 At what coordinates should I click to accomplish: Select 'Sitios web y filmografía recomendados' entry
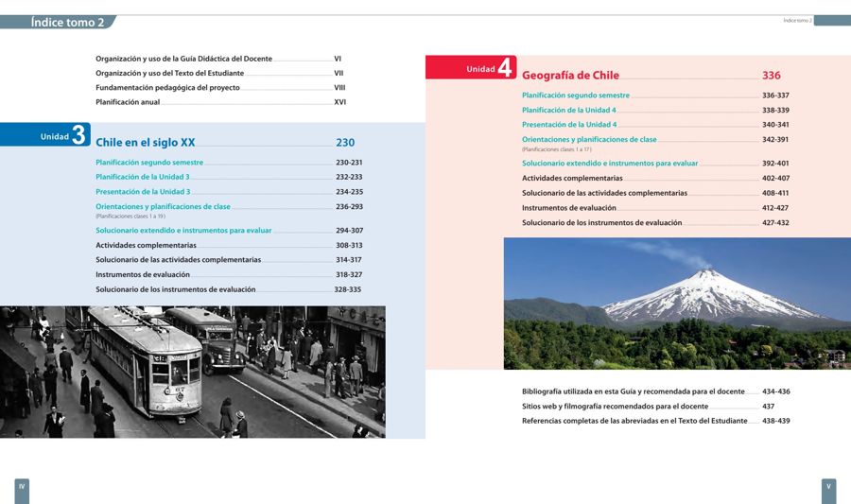615,407
